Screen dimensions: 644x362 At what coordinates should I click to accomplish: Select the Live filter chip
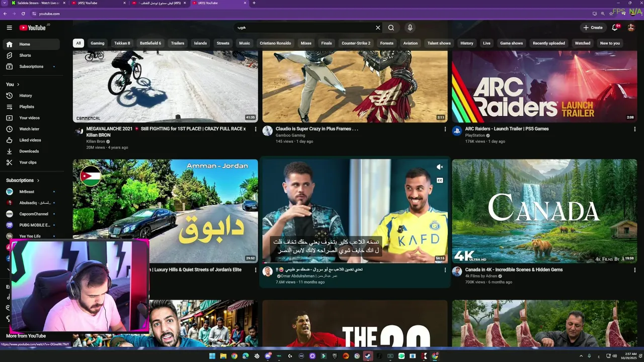[x=487, y=43]
